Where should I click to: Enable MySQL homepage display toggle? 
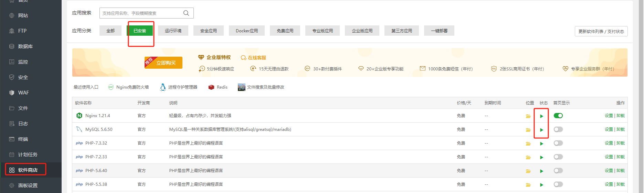click(x=558, y=129)
